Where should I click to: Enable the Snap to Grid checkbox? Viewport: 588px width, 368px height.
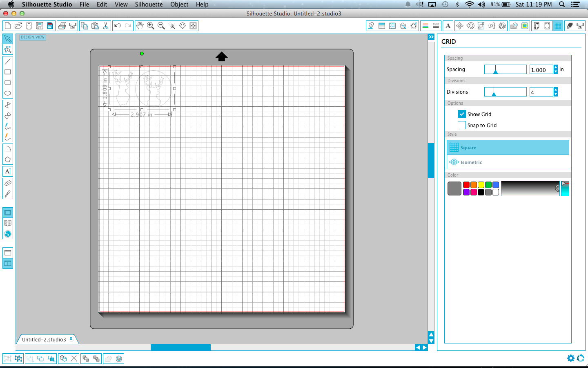[462, 125]
